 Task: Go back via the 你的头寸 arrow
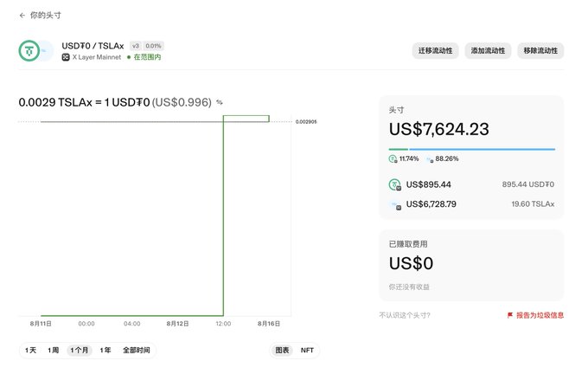[x=22, y=16]
